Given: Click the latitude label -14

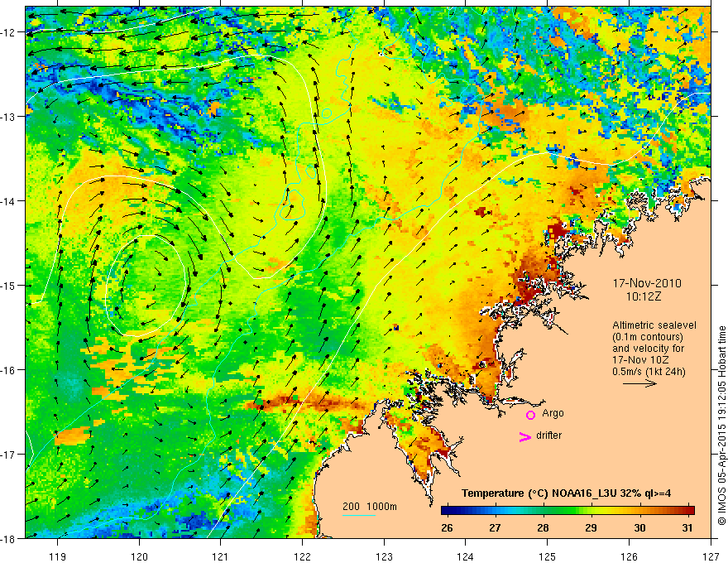Looking at the screenshot, I should click(x=8, y=200).
